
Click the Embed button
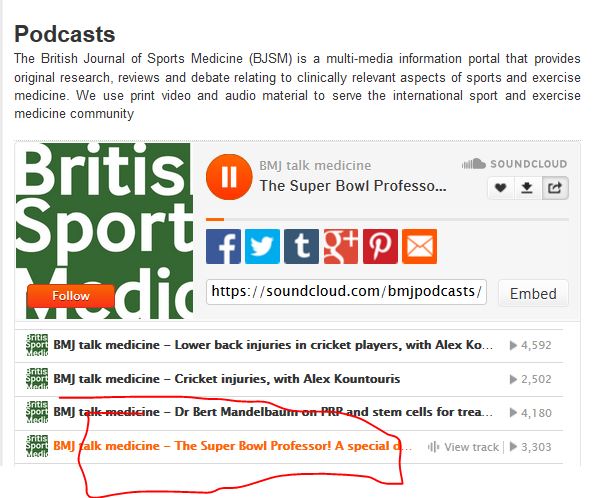(x=533, y=293)
